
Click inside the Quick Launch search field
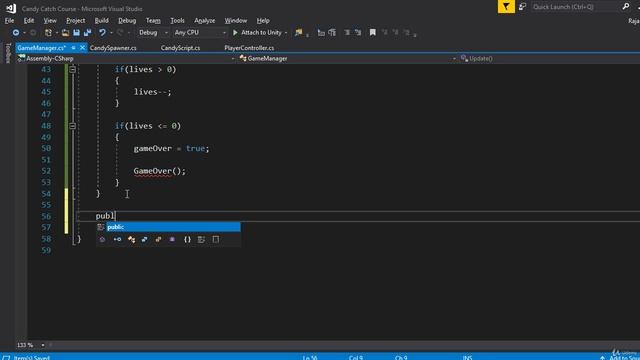point(575,7)
